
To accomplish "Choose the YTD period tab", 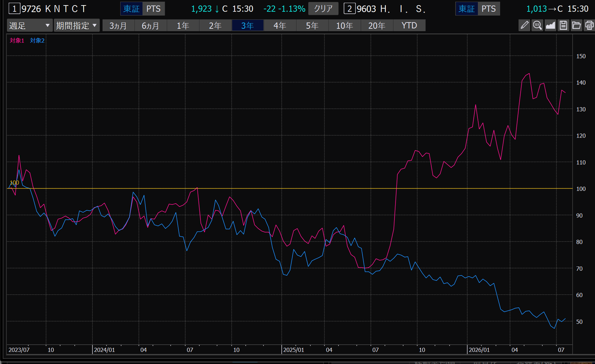I will pyautogui.click(x=409, y=26).
